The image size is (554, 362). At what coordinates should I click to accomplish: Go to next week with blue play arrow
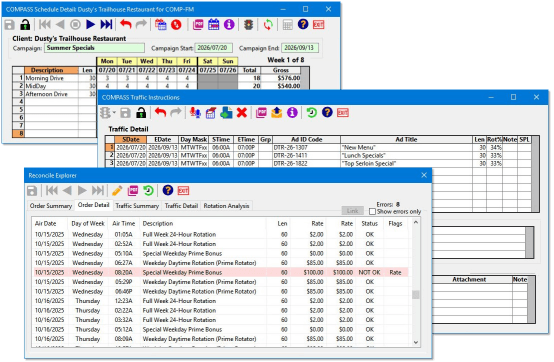pyautogui.click(x=90, y=24)
